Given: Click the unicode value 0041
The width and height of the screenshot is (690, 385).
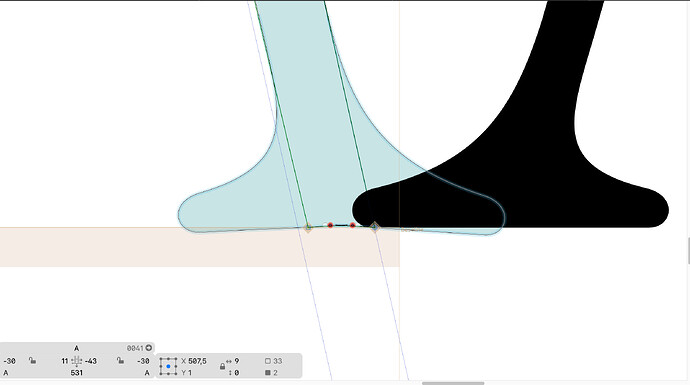Looking at the screenshot, I should tap(135, 348).
